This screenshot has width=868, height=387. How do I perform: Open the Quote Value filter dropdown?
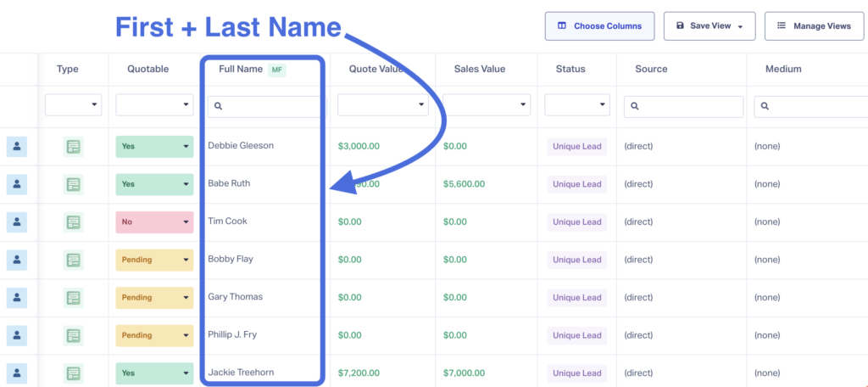pos(383,104)
